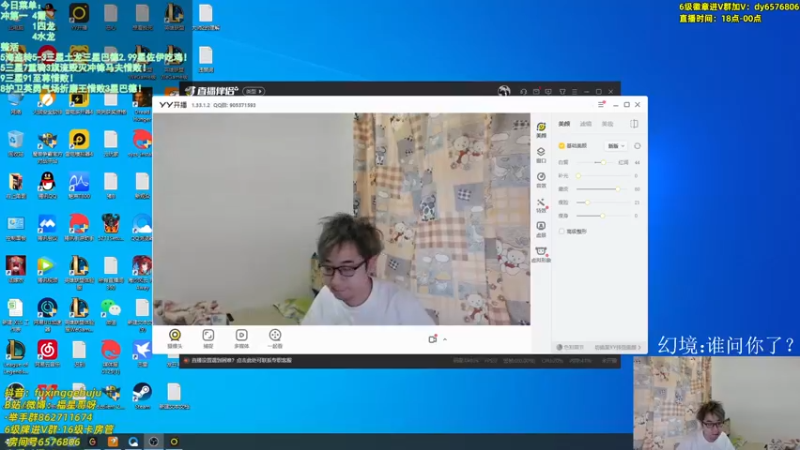Open the 新版 version dropdown

click(x=616, y=146)
